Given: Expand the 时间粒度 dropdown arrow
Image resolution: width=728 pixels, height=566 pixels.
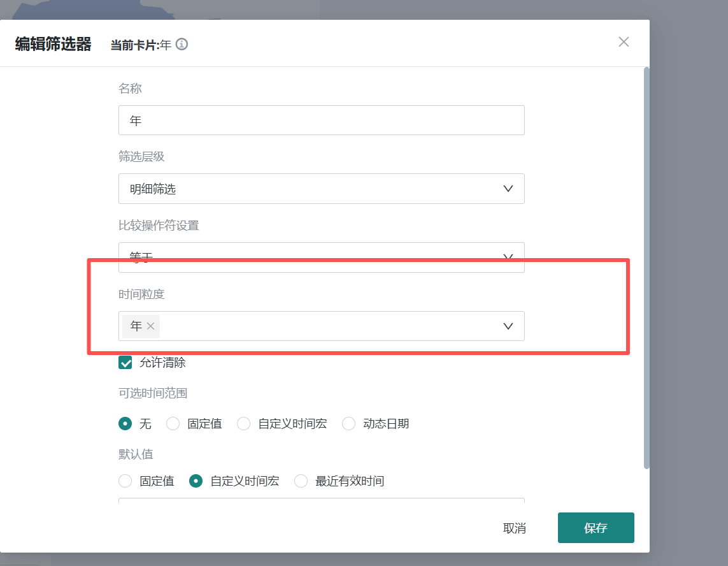Looking at the screenshot, I should point(508,326).
